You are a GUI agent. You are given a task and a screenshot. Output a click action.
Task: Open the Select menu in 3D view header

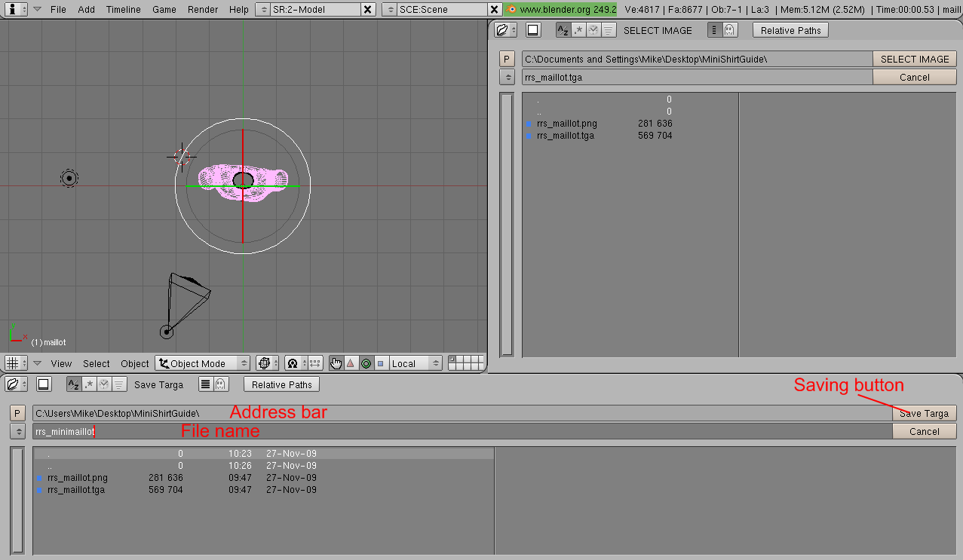(x=96, y=363)
